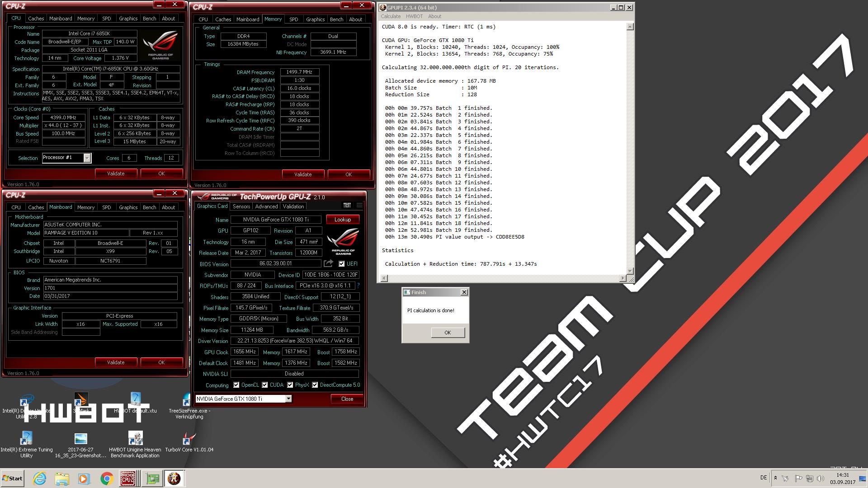Click the jet plane tray icon

[x=786, y=479]
